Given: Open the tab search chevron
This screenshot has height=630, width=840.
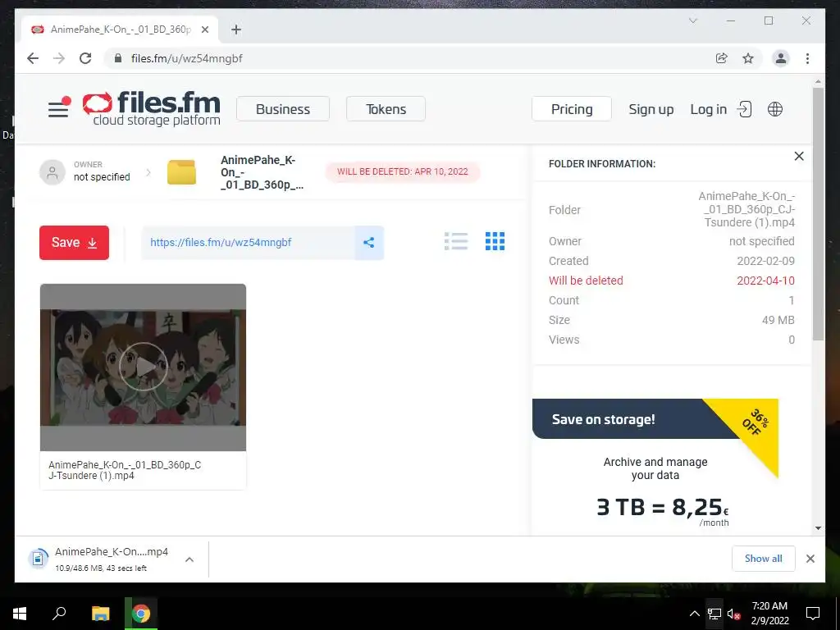Looking at the screenshot, I should [x=692, y=21].
